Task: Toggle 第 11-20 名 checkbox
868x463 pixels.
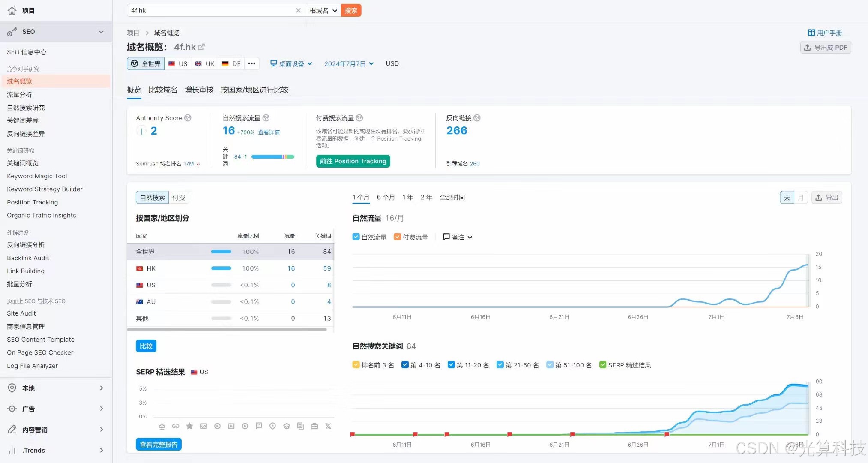Action: coord(451,365)
